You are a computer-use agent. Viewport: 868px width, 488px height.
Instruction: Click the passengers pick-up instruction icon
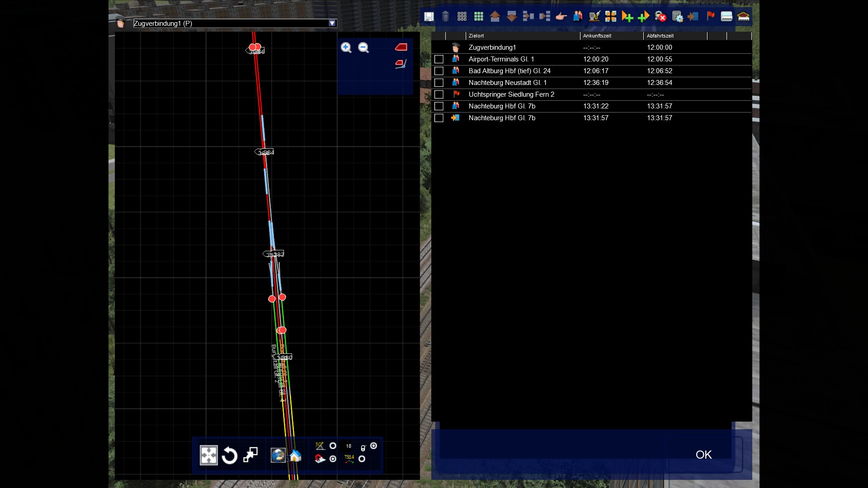(x=578, y=17)
